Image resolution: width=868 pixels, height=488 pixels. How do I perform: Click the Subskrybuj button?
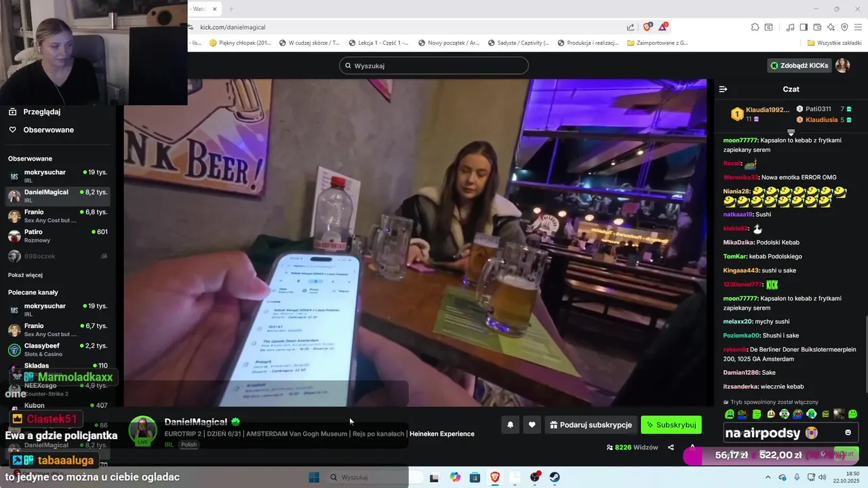tap(671, 425)
